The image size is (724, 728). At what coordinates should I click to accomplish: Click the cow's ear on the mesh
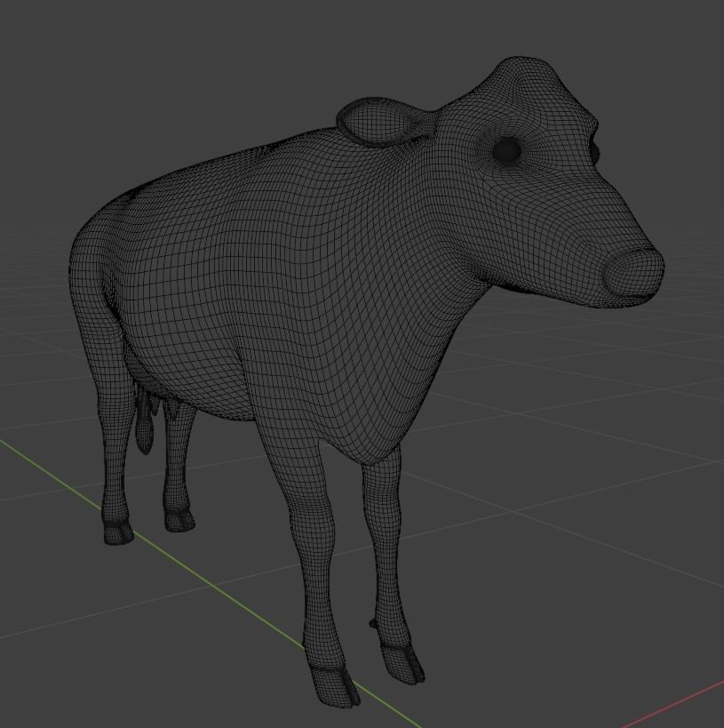pos(381,122)
